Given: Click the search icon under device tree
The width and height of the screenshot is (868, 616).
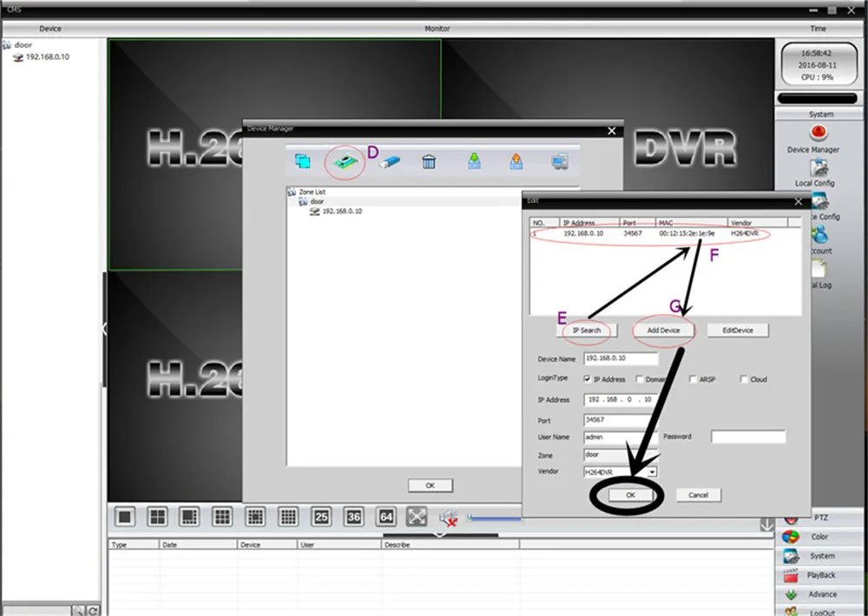Looking at the screenshot, I should point(78,611).
